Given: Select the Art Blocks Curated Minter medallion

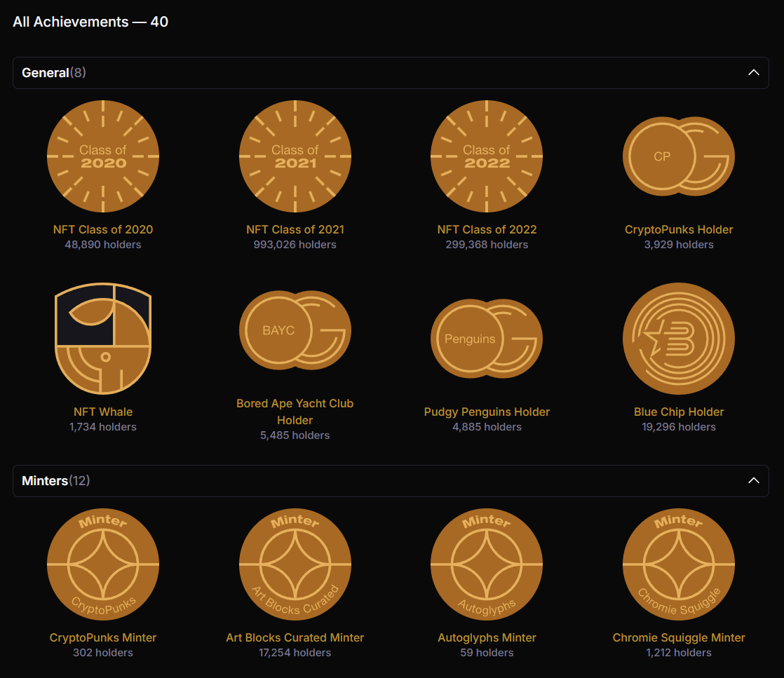Looking at the screenshot, I should (295, 564).
